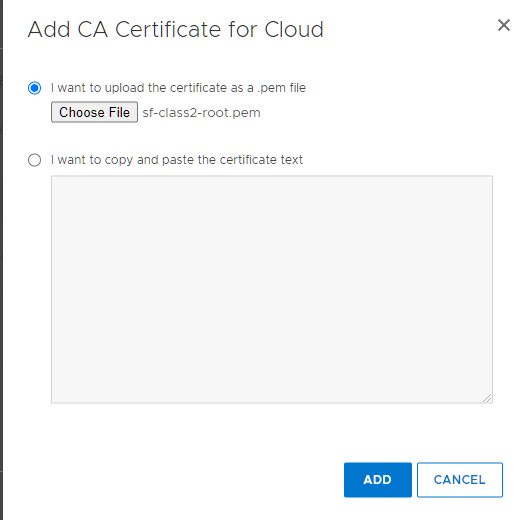Click the dialog title "Add CA Certificate for Cloud"
527x520 pixels.
[175, 30]
